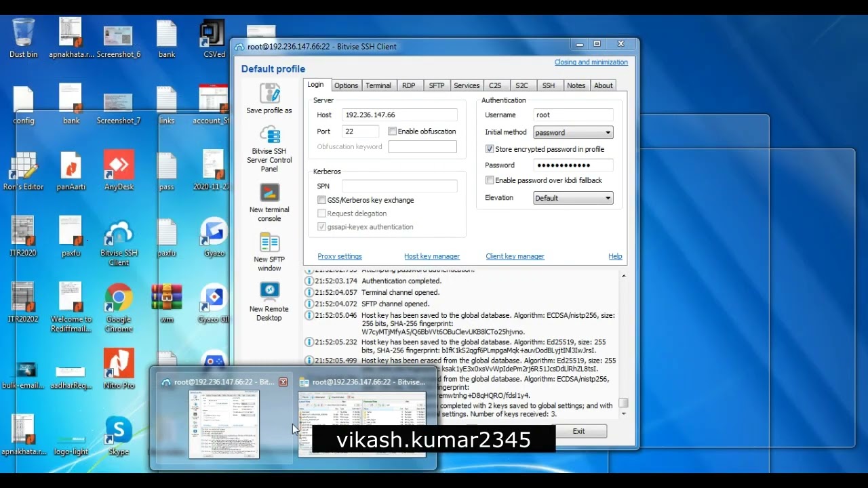Toggle Store encrypted password in profile

click(x=490, y=148)
